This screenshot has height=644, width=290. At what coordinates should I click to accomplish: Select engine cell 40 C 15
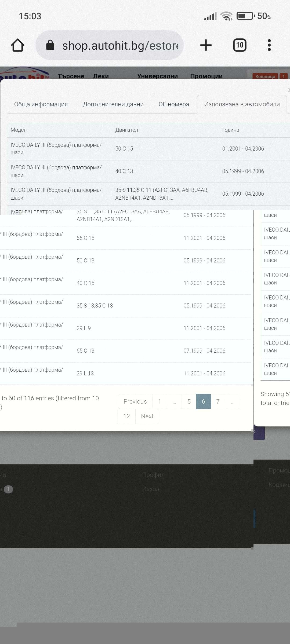click(85, 283)
